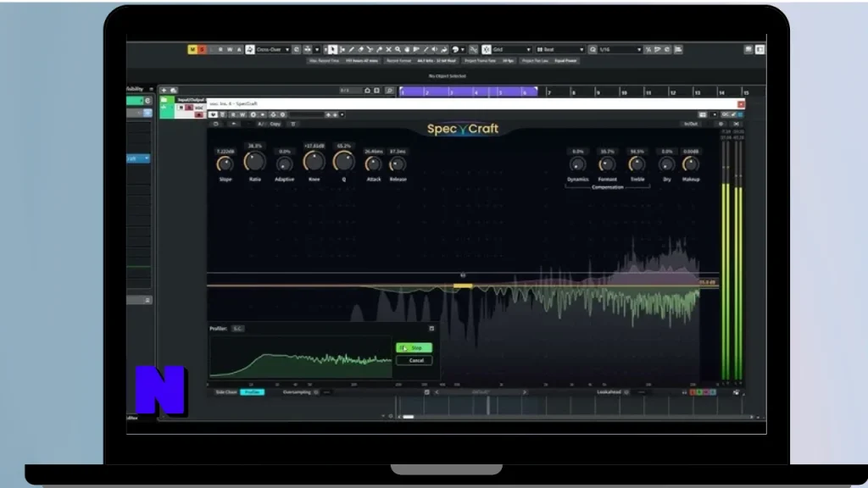Select the Draw pencil tool in Cubase toolbar
This screenshot has height=488, width=868.
(x=351, y=50)
